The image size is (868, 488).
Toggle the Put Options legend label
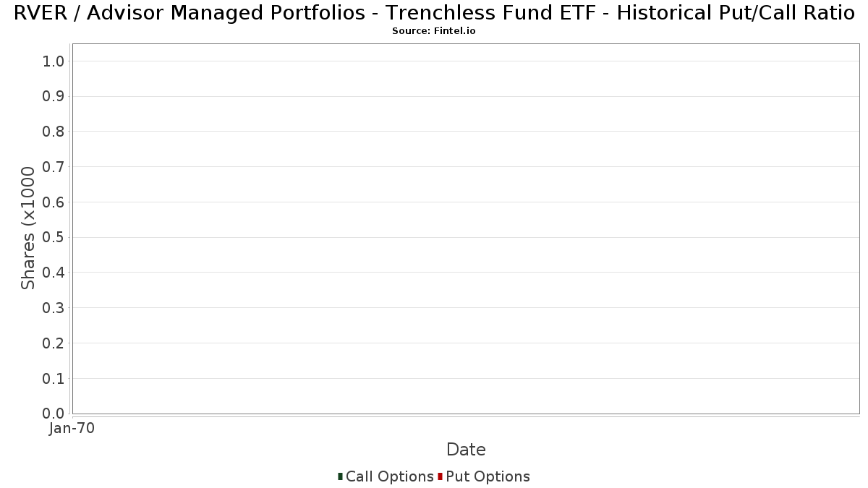488,476
